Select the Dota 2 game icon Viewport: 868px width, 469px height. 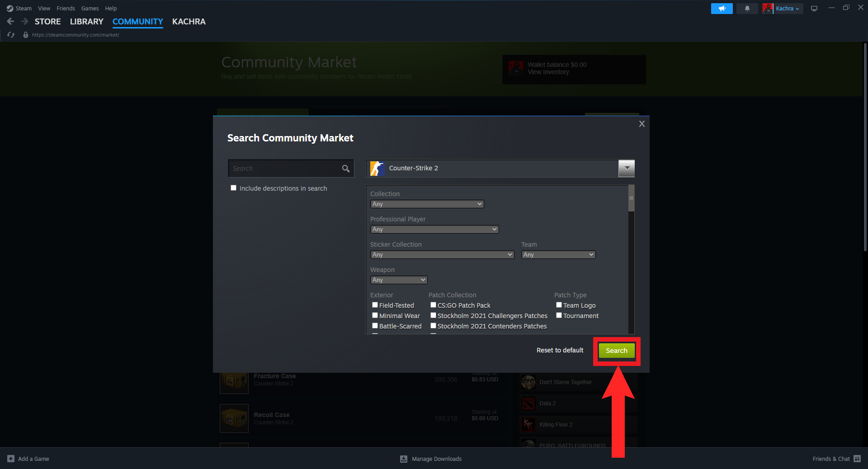(x=528, y=403)
